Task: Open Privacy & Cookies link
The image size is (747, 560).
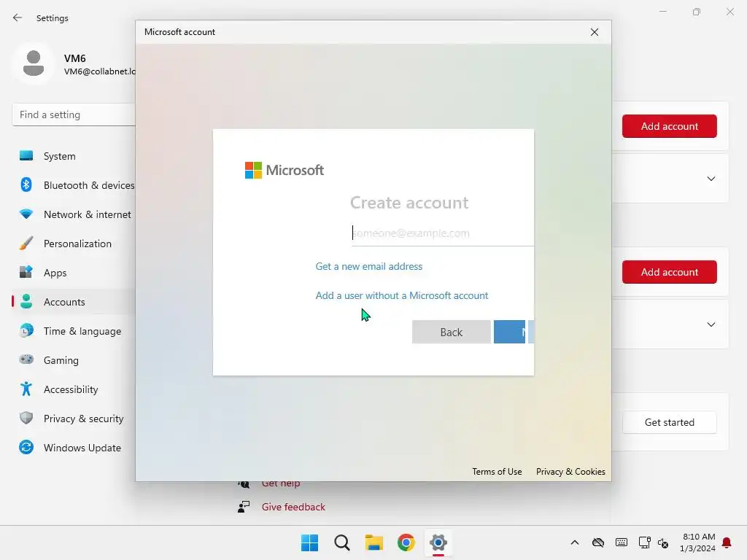Action: [x=570, y=472]
